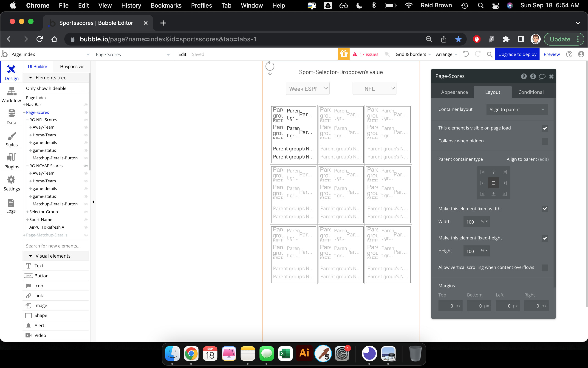This screenshot has height=368, width=588.
Task: Open the Design tab in sidebar
Action: coord(11,72)
